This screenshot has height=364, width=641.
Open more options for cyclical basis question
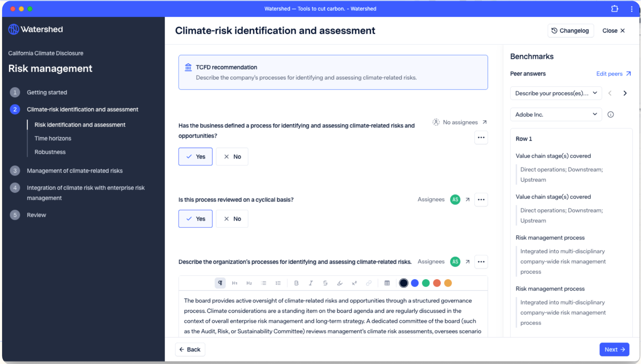coord(481,199)
